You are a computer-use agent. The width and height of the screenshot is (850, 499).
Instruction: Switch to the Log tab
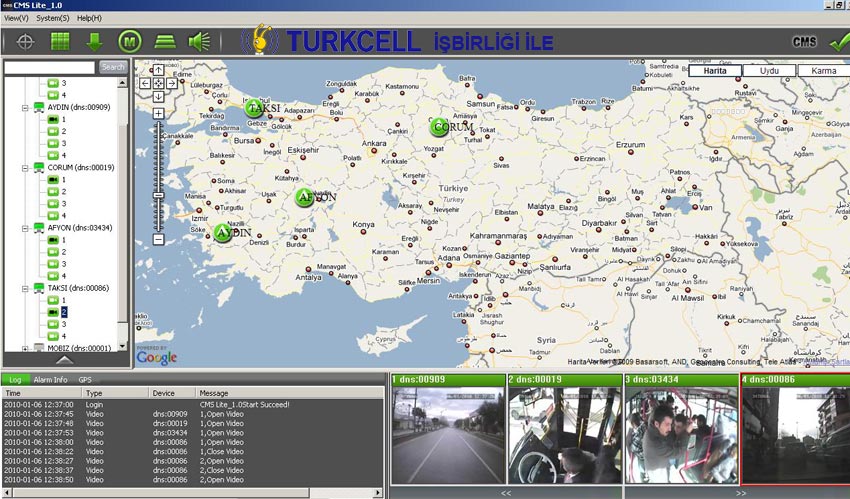[x=15, y=380]
